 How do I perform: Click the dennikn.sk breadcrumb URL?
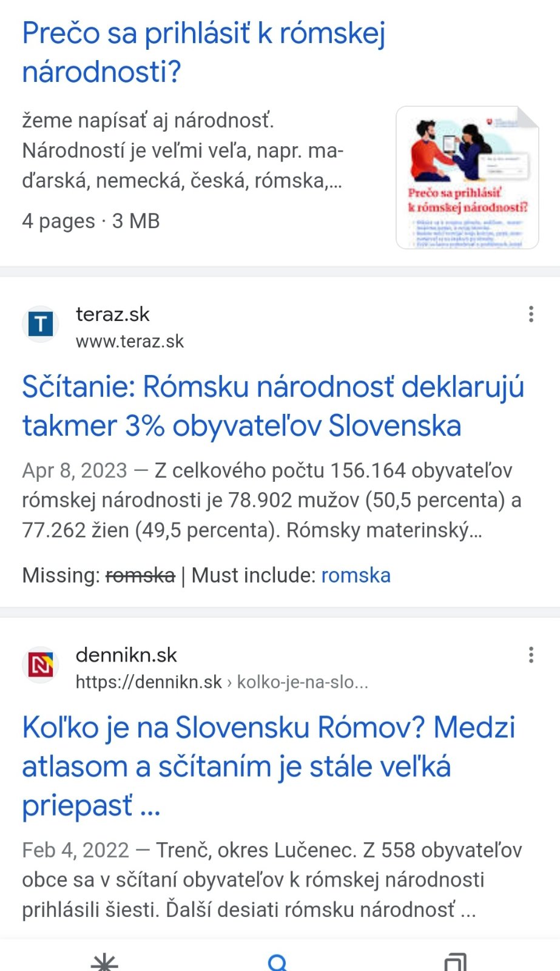point(221,682)
